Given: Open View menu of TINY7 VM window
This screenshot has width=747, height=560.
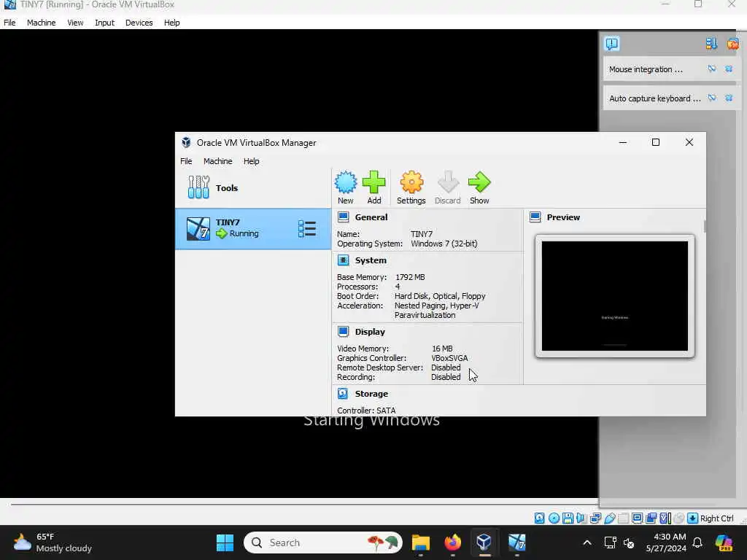Looking at the screenshot, I should 75,23.
